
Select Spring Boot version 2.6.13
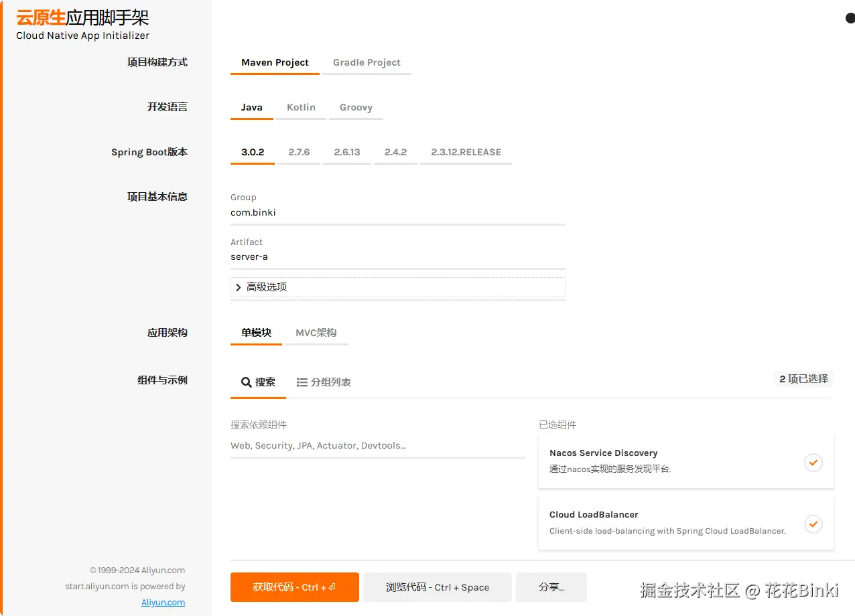(347, 153)
